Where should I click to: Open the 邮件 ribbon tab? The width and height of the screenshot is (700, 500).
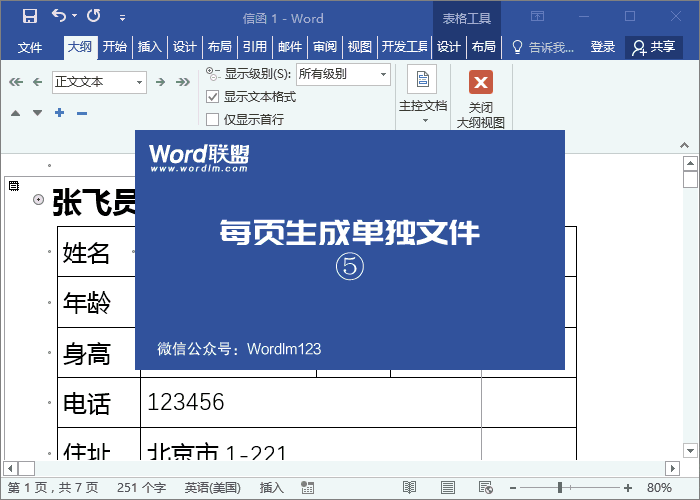point(290,46)
